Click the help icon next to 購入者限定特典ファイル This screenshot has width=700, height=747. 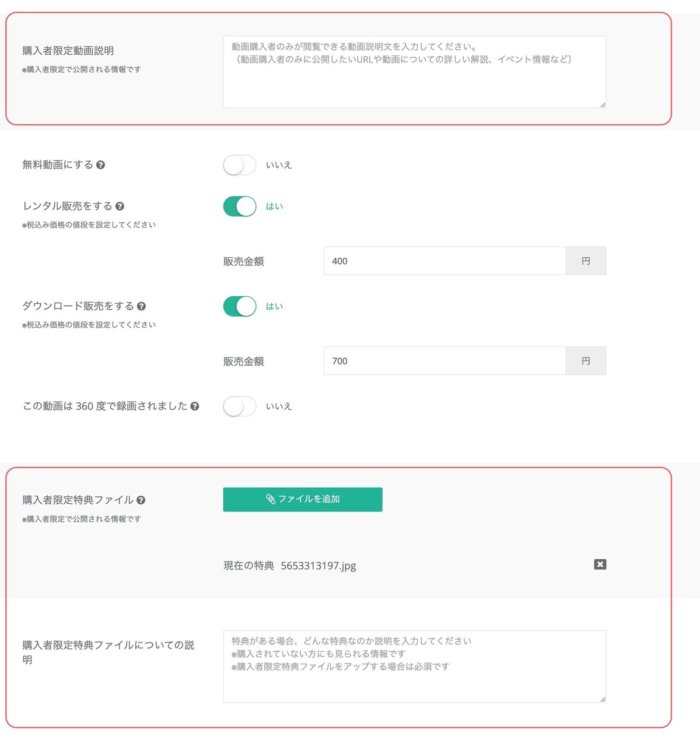tap(141, 499)
